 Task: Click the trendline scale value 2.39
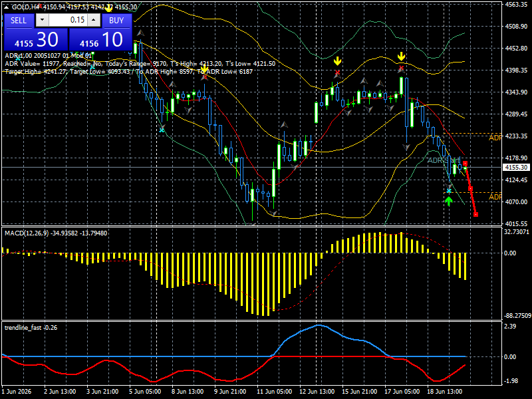510,326
